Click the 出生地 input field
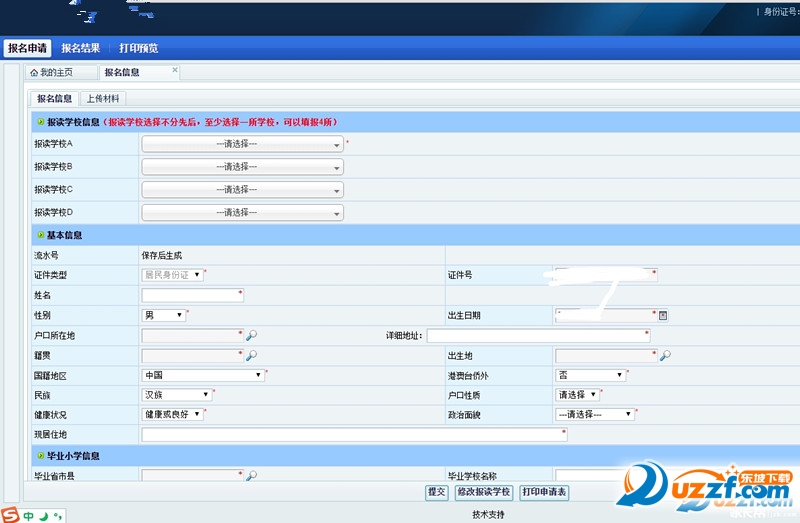The height and width of the screenshot is (523, 800). [x=606, y=355]
